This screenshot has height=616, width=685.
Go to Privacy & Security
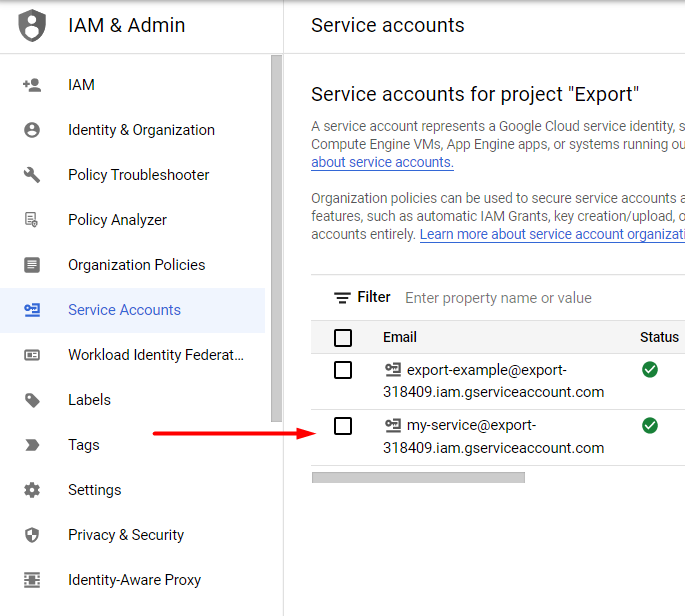[x=132, y=535]
